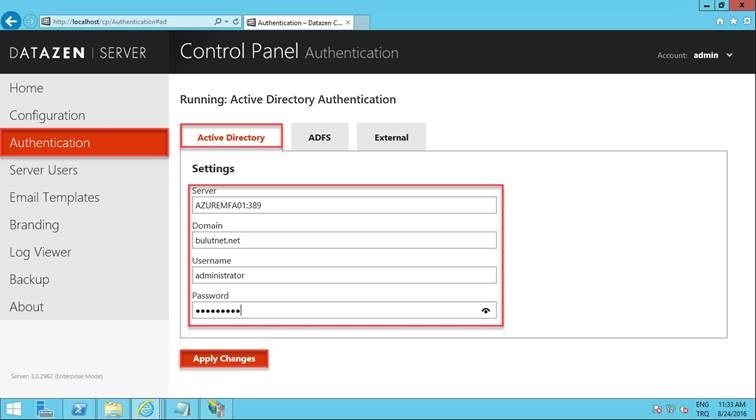Go back with the browser back arrow

point(11,21)
